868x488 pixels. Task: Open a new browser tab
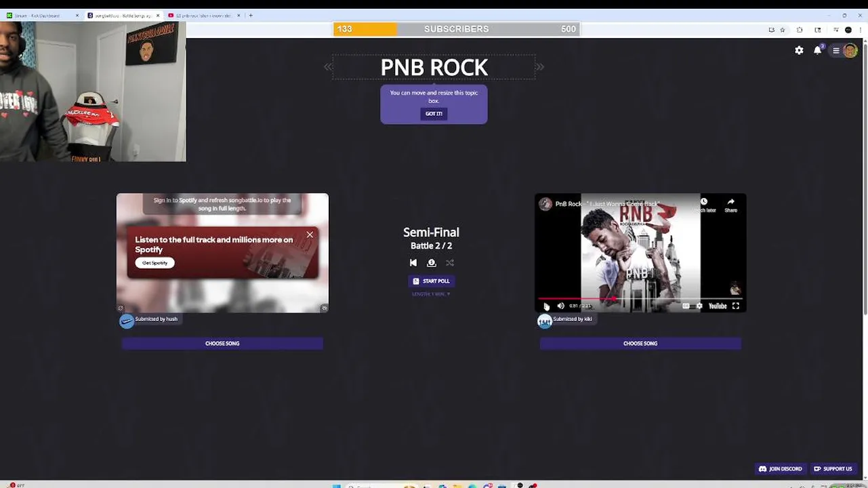[251, 15]
